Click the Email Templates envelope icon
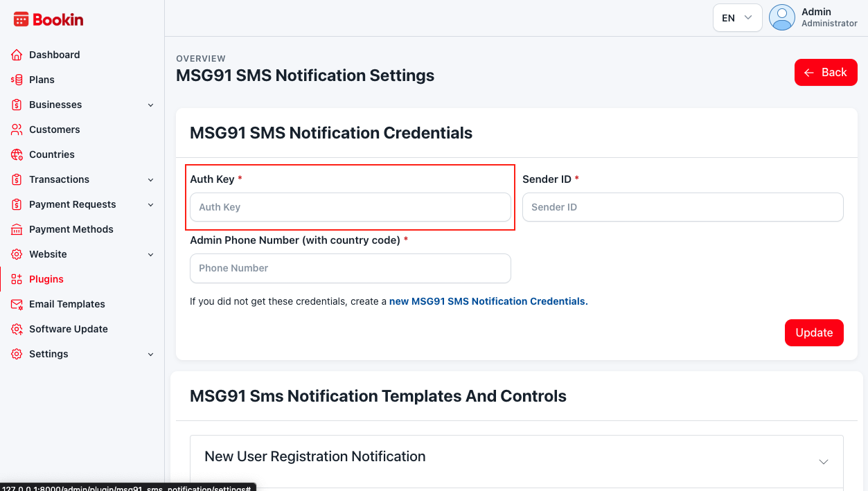The image size is (868, 491). pos(17,304)
